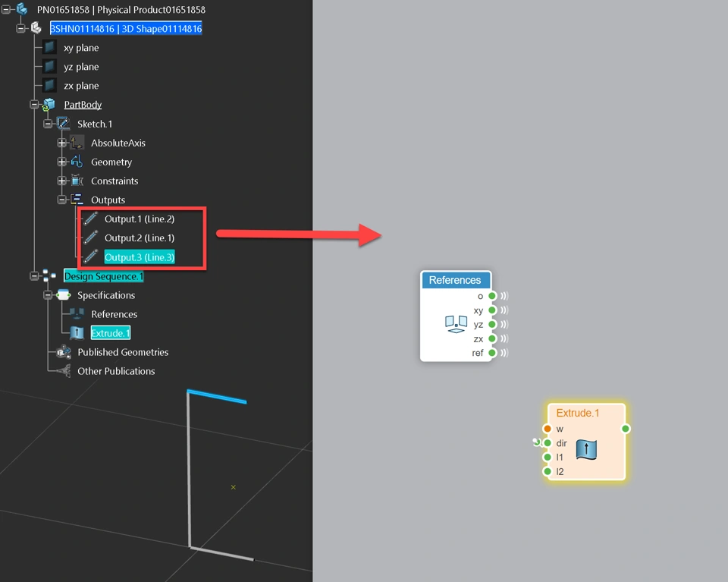The image size is (728, 582).
Task: Expand the AbsoluteAxis node
Action: click(61, 143)
